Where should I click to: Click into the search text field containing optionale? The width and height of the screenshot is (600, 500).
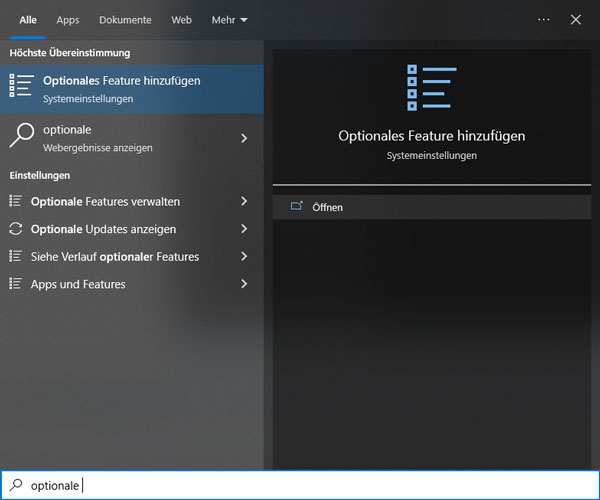(300, 485)
